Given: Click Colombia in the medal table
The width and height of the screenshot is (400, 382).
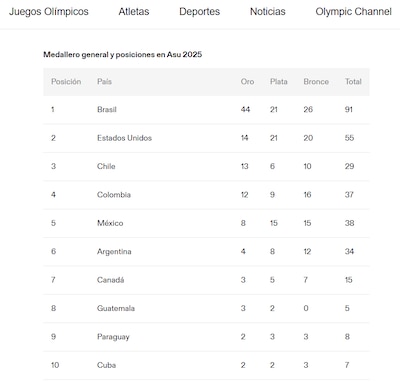Looking at the screenshot, I should click(114, 195).
